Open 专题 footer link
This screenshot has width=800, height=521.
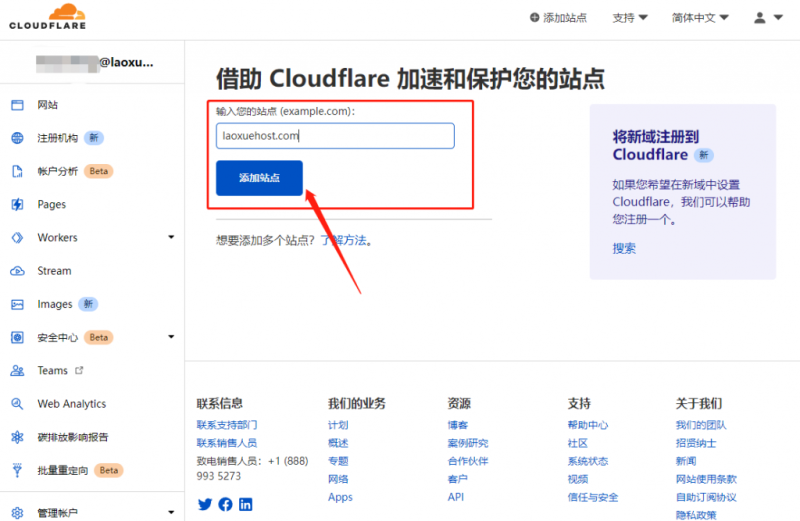tap(338, 461)
